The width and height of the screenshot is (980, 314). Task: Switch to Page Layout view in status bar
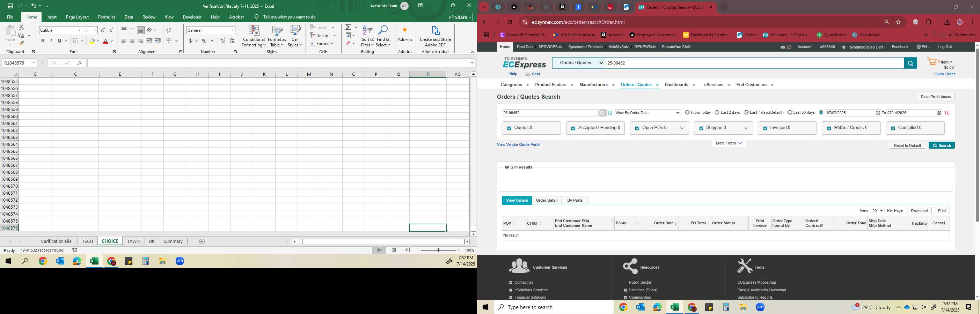coord(393,250)
